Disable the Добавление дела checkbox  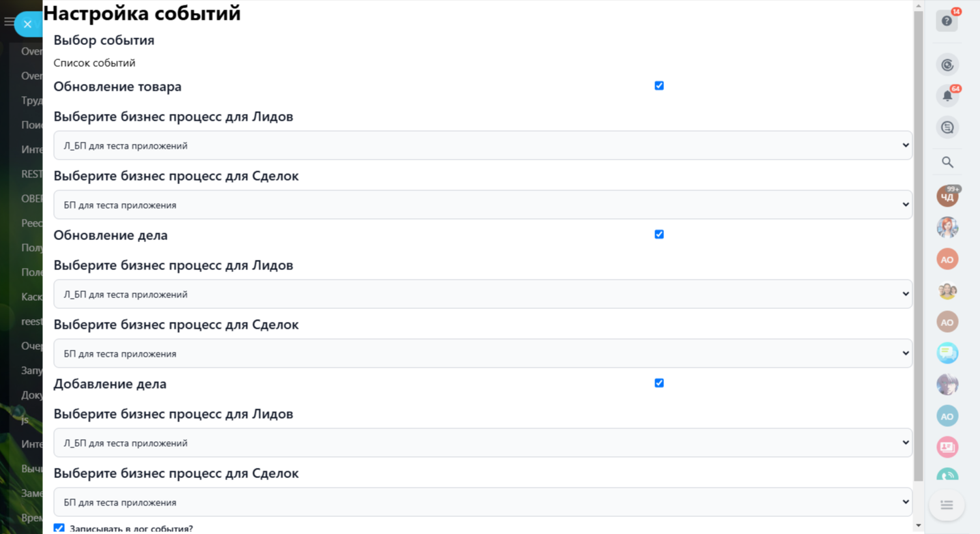[659, 383]
